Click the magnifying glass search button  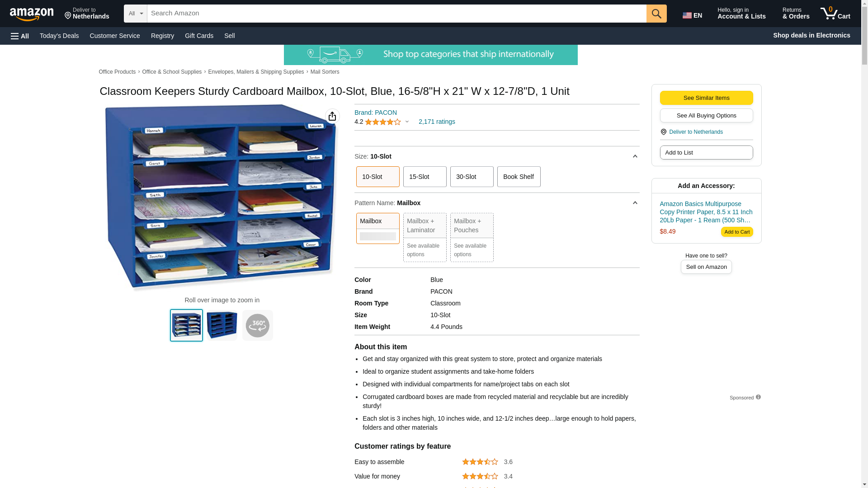coord(656,14)
